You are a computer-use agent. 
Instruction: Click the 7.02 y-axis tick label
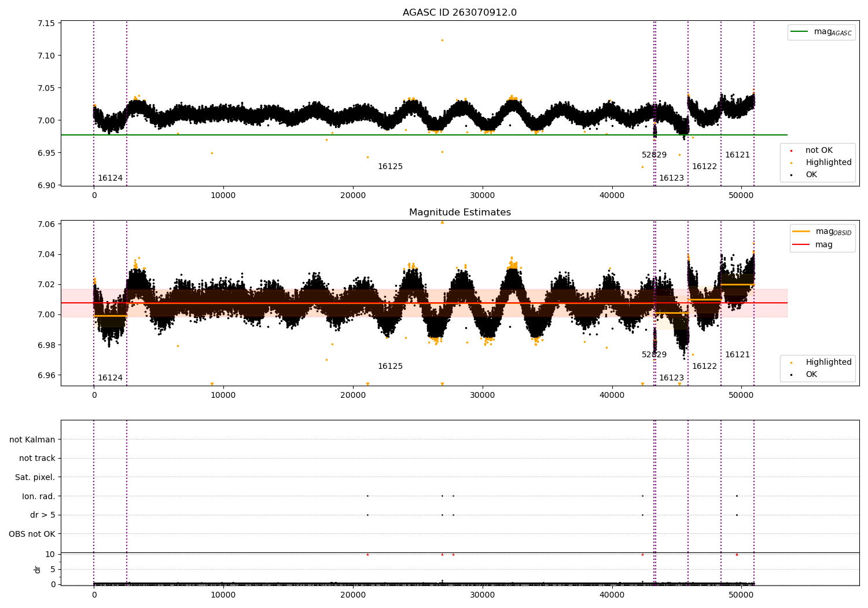(x=46, y=285)
